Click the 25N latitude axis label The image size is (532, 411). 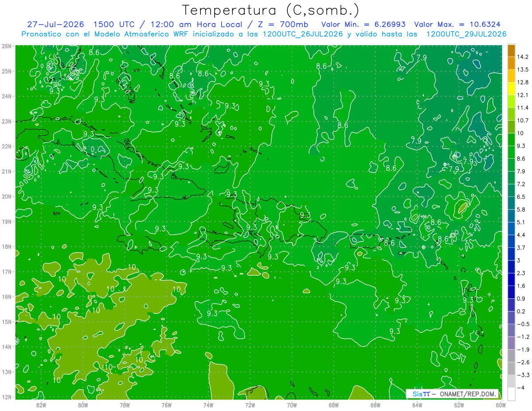point(6,71)
